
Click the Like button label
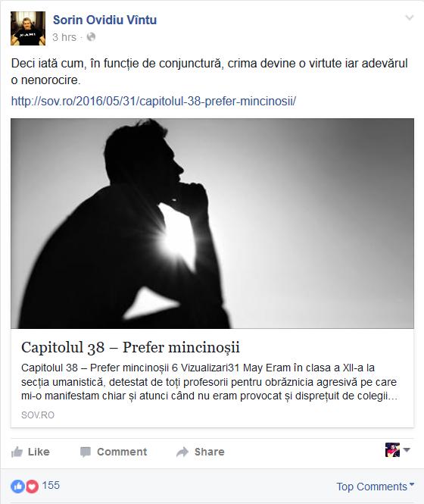tap(39, 452)
